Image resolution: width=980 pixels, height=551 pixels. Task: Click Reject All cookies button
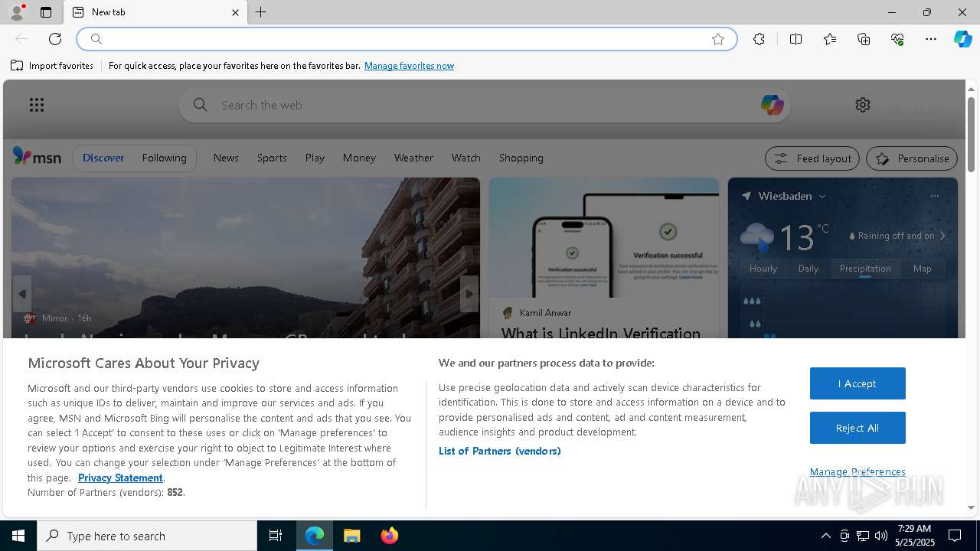(x=857, y=428)
